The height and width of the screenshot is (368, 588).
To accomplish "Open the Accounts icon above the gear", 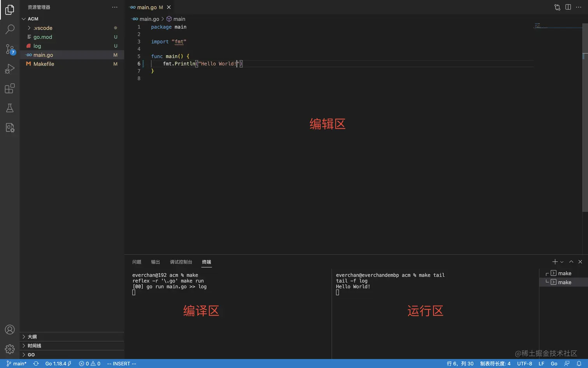I will [x=10, y=329].
